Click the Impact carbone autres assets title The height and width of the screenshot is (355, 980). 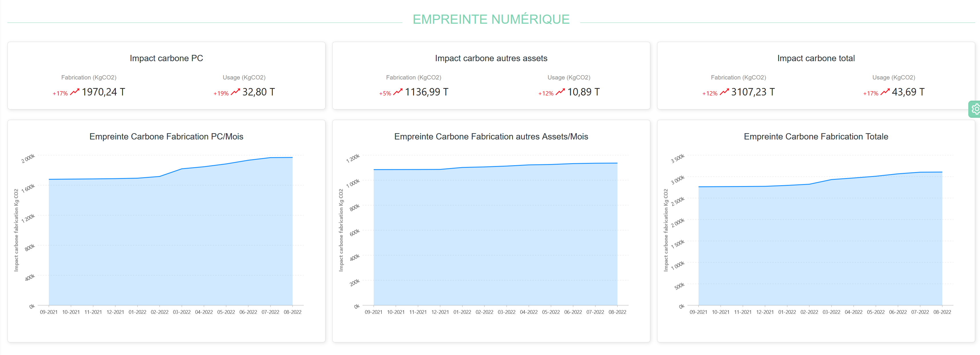pyautogui.click(x=491, y=58)
